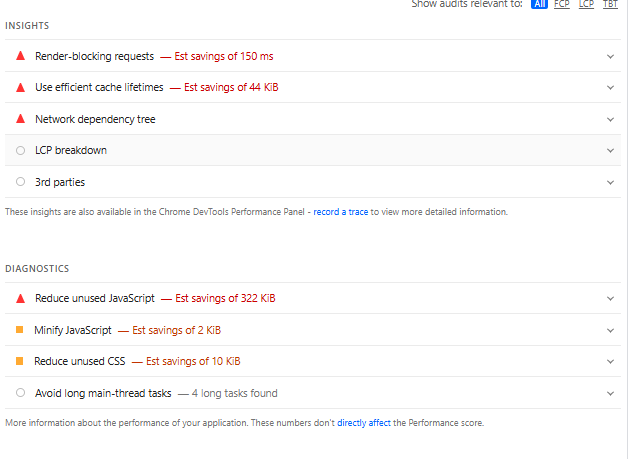This screenshot has height=459, width=637.
Task: Click 'Est savings of 2 KiB' text
Action: 176,330
